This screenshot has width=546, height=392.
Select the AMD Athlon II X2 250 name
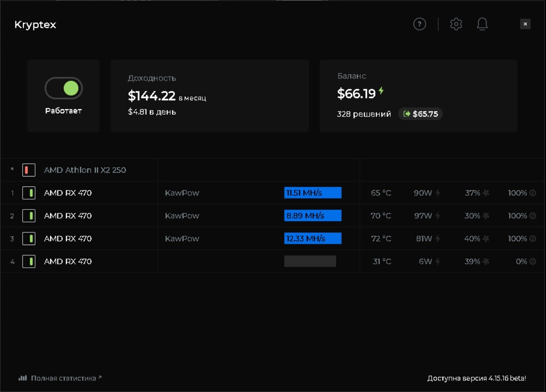(85, 170)
